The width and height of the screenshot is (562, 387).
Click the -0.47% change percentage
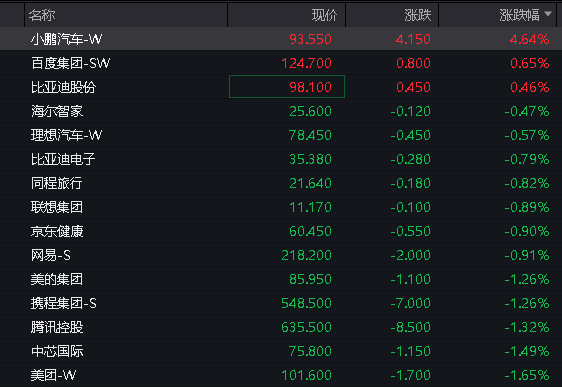(x=527, y=111)
